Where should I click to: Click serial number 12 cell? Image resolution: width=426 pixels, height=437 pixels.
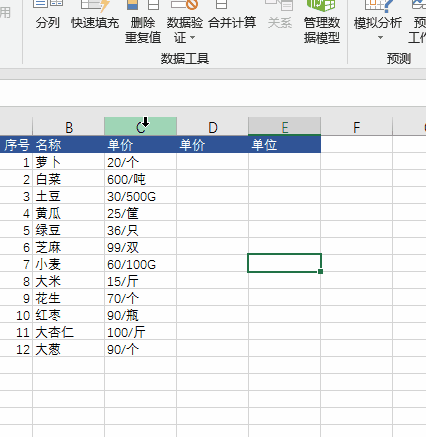(x=16, y=349)
